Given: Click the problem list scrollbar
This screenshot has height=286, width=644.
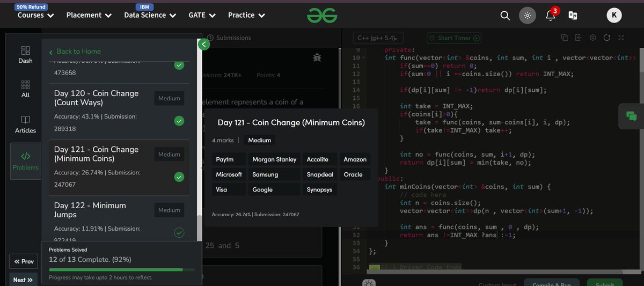Looking at the screenshot, I should (x=200, y=228).
